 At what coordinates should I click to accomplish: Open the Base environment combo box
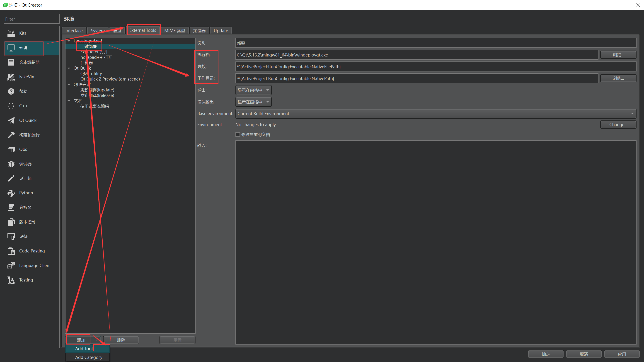click(436, 114)
